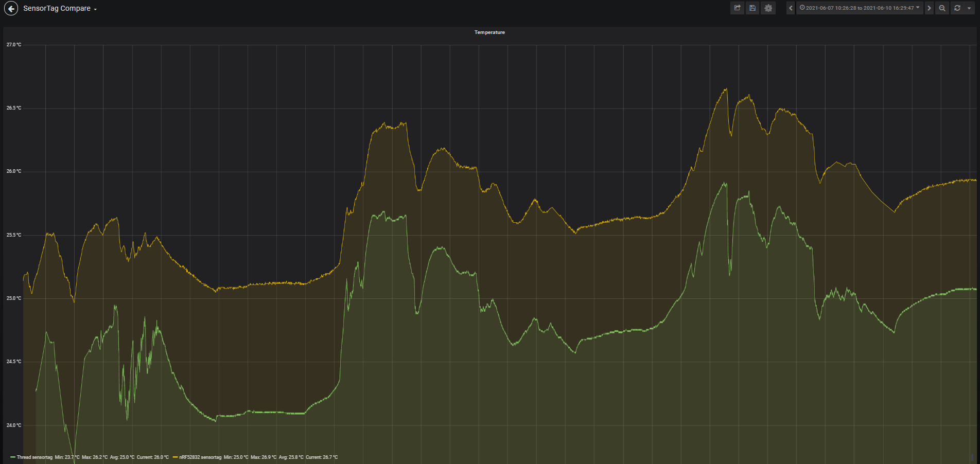Click the 26.5 °C y-axis label
The image size is (980, 464).
click(14, 108)
